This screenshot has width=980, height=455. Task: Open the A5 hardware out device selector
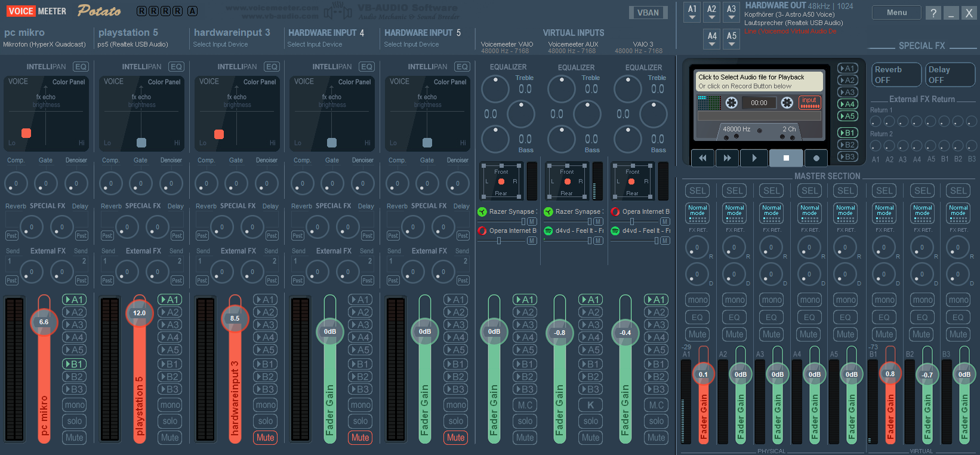coord(732,39)
